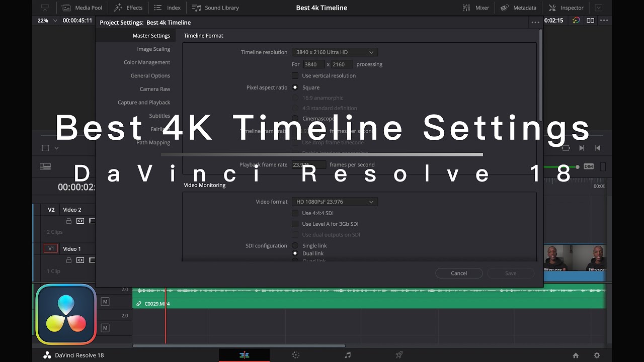Enable Use Level A for 3Gb SDI
644x362 pixels.
click(x=295, y=224)
